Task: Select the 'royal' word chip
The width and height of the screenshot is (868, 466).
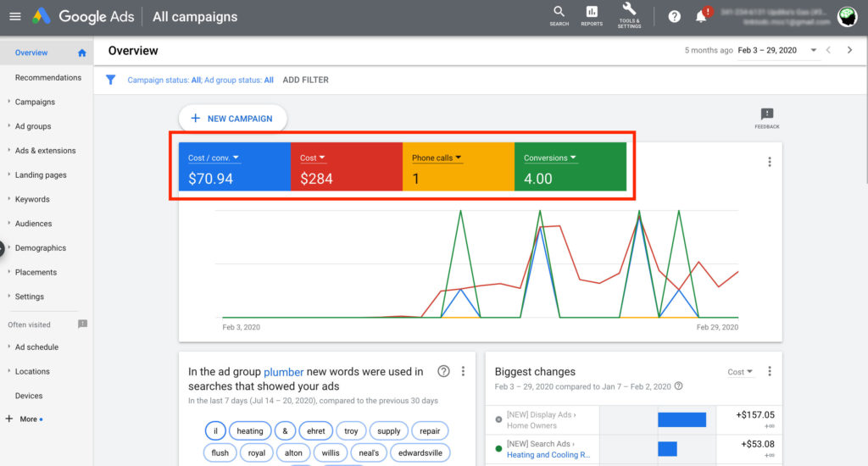Action: pyautogui.click(x=256, y=452)
